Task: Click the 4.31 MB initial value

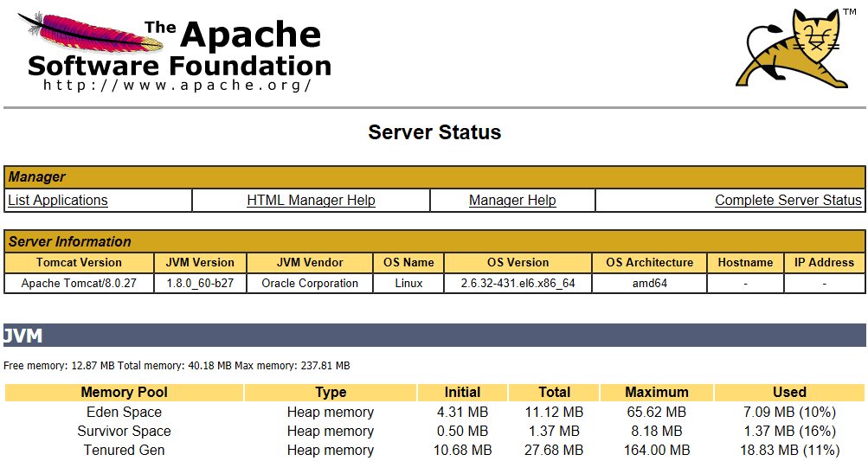Action: click(x=462, y=413)
